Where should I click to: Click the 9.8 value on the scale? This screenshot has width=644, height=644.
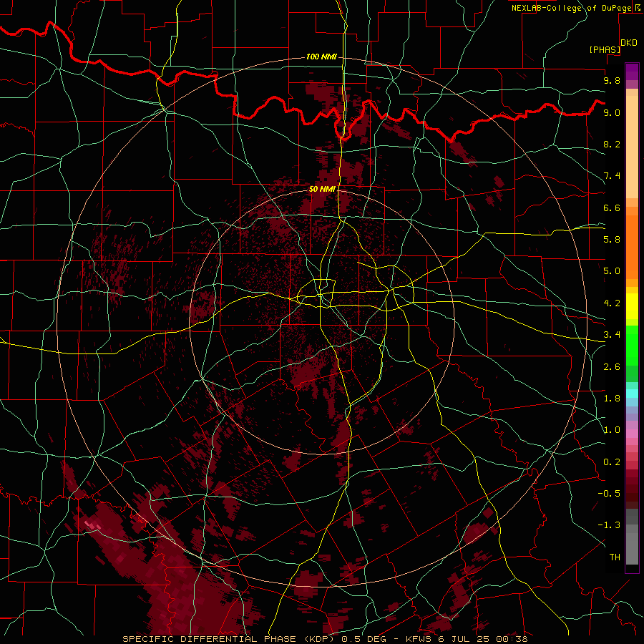[612, 80]
